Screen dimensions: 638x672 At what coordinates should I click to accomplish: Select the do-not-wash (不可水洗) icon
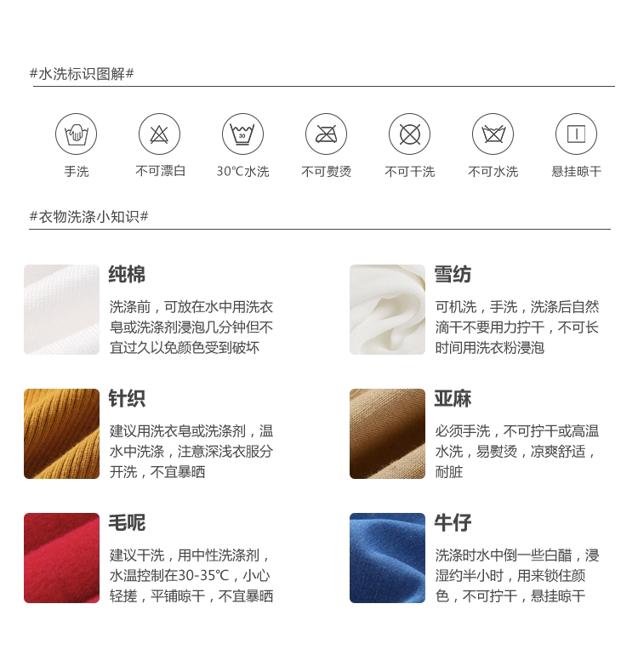[x=493, y=134]
